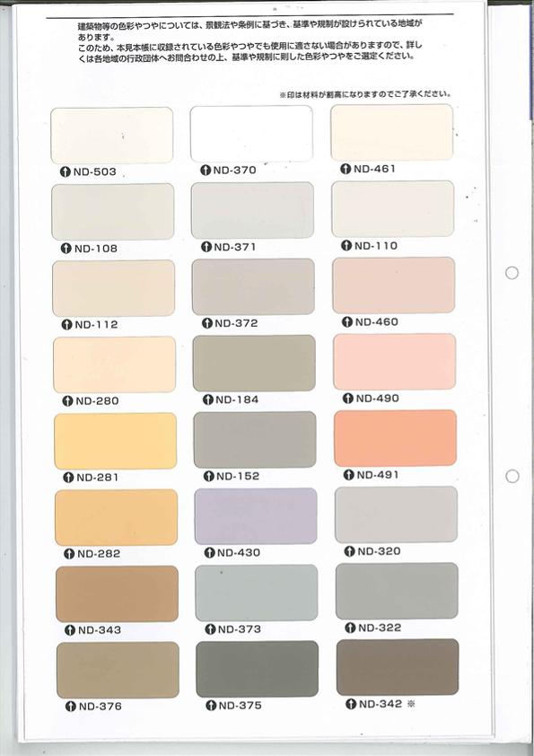The width and height of the screenshot is (534, 756).
Task: Click the arrow icon next to ND-371
Action: [x=206, y=247]
